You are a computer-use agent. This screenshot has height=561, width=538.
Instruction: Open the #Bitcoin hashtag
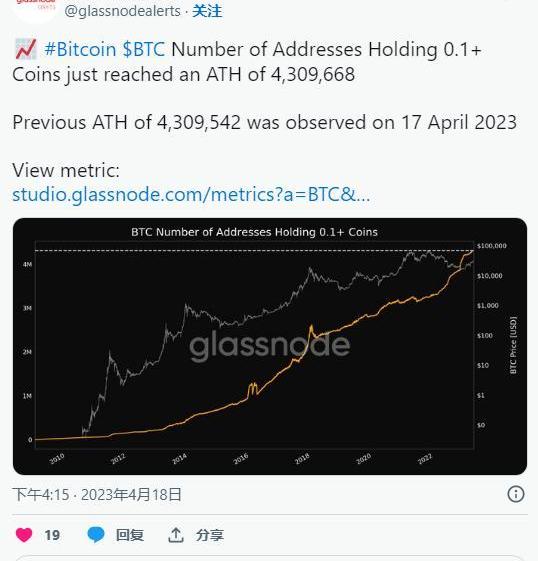(80, 49)
